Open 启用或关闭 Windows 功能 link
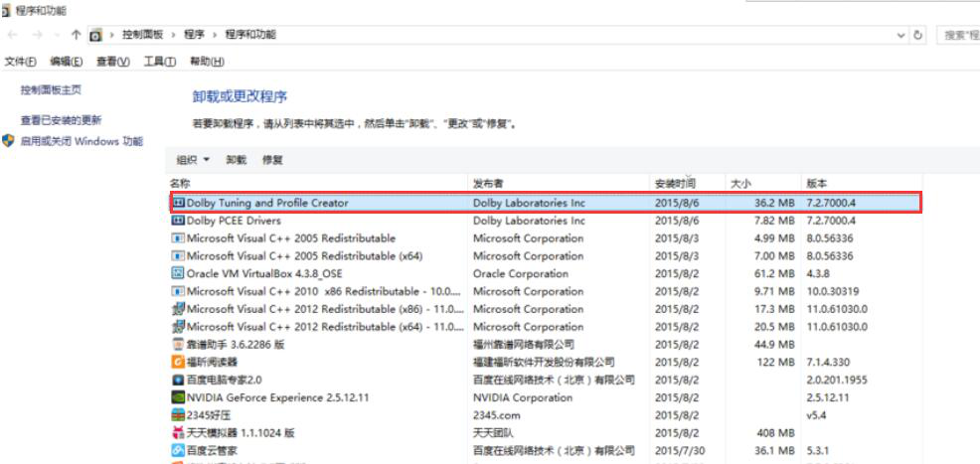The width and height of the screenshot is (980, 464). coord(82,141)
